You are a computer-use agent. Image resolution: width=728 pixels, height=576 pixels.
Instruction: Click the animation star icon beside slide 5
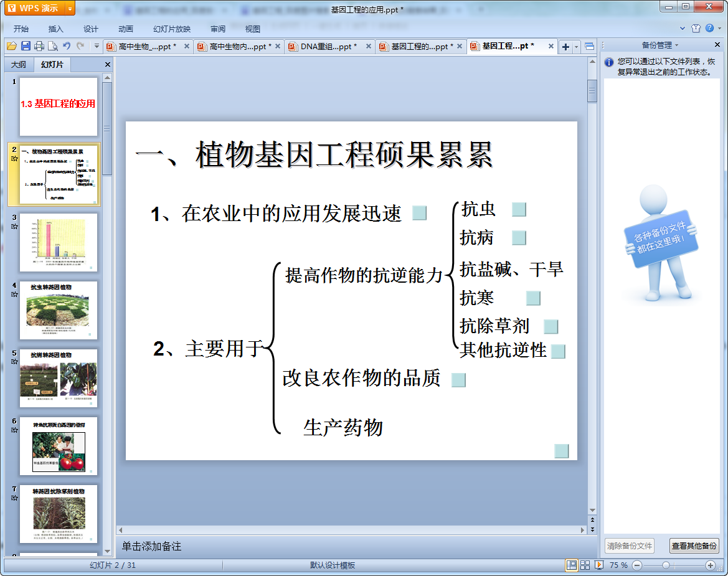14,362
